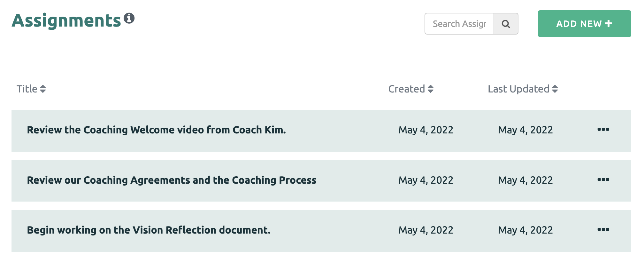
Task: Open options menu for Vision Reflection assignment
Action: pos(603,229)
